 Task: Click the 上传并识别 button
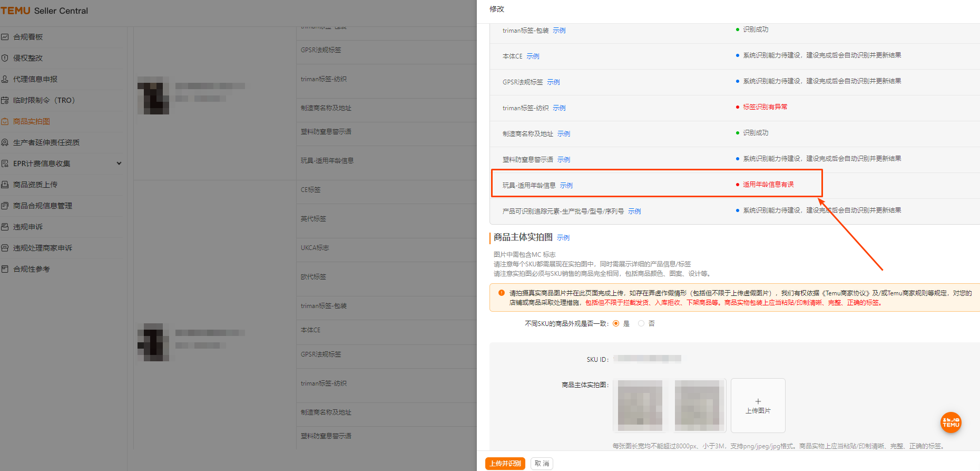505,464
